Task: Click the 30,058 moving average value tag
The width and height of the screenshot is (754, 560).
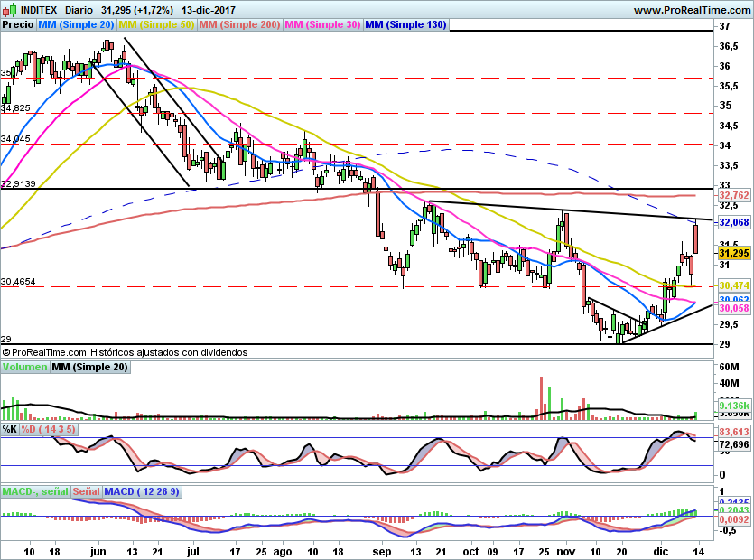Action: [734, 308]
